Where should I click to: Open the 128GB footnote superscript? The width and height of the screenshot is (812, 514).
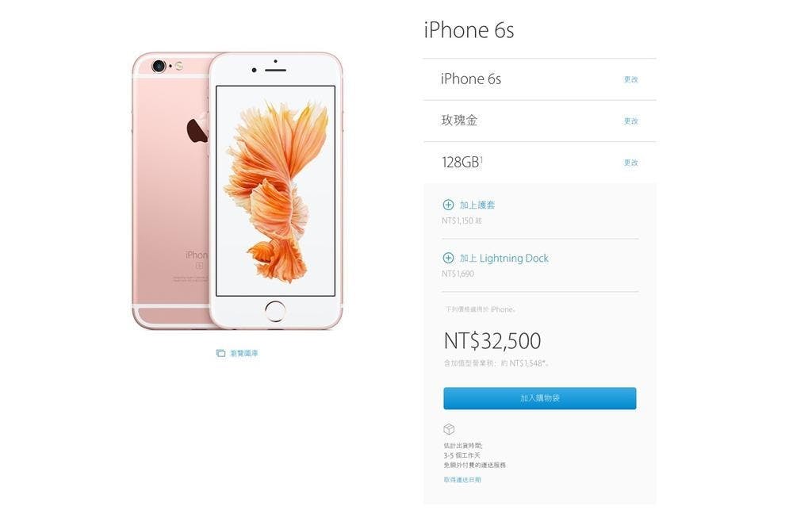point(481,159)
